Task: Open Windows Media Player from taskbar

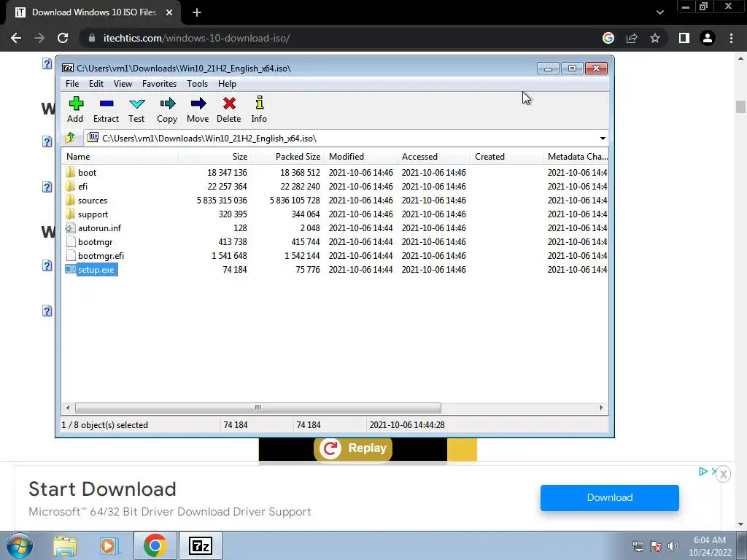Action: point(109,545)
